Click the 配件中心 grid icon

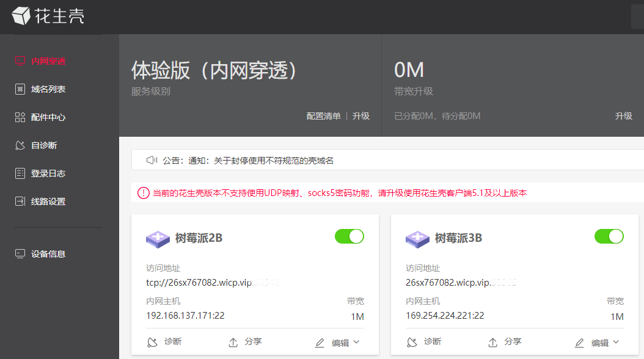click(x=20, y=117)
